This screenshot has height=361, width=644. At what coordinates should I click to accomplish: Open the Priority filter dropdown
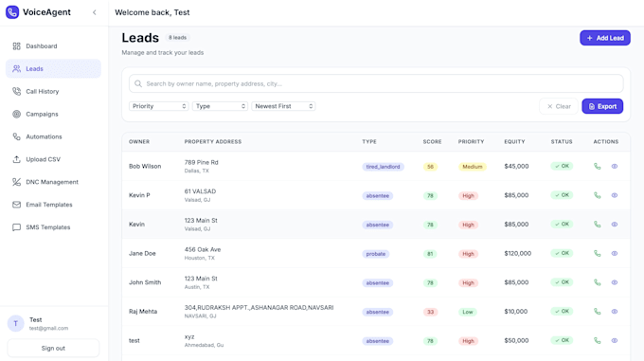click(158, 106)
